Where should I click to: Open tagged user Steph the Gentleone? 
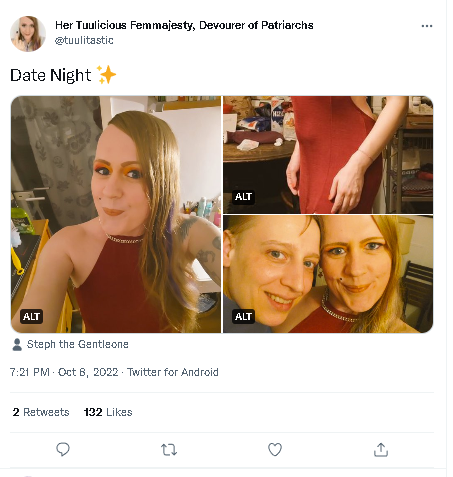(78, 344)
